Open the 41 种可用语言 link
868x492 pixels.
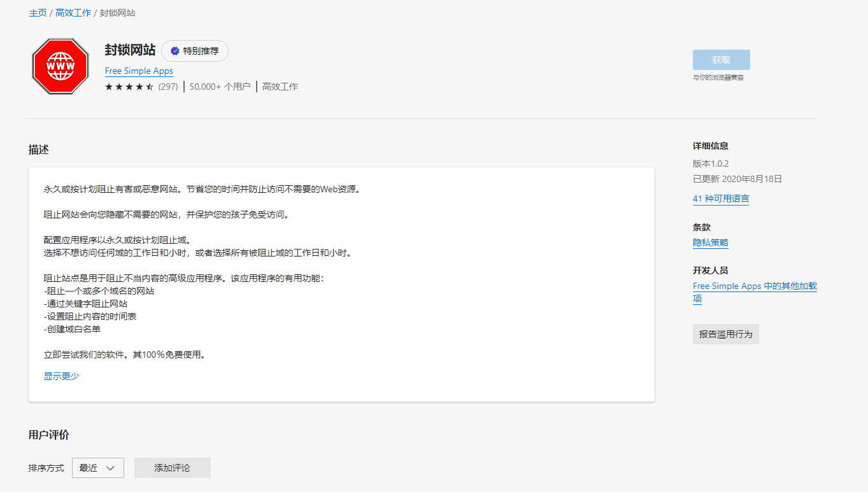[721, 199]
